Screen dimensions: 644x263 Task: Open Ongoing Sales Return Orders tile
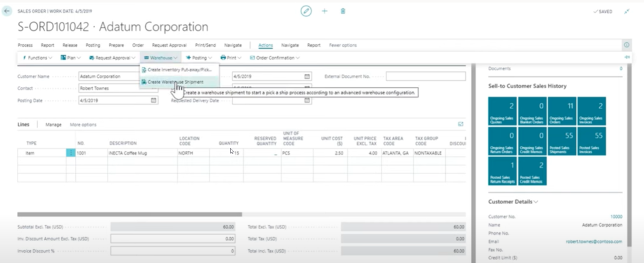[502, 141]
